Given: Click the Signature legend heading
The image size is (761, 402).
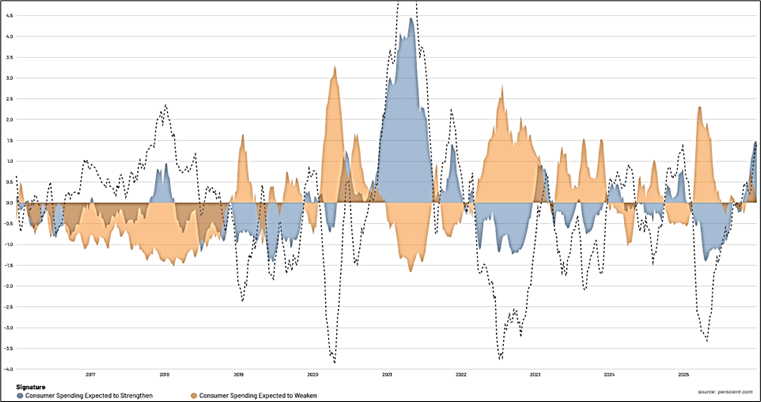Looking at the screenshot, I should (x=31, y=386).
